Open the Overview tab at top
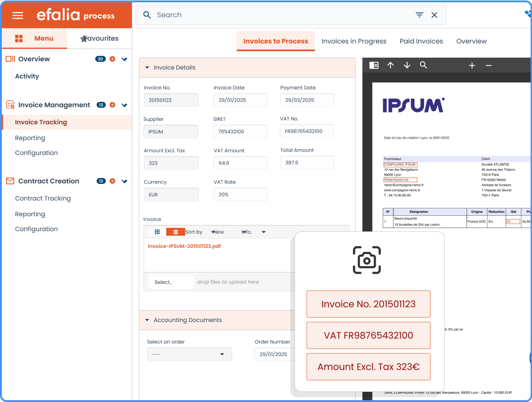 (471, 41)
